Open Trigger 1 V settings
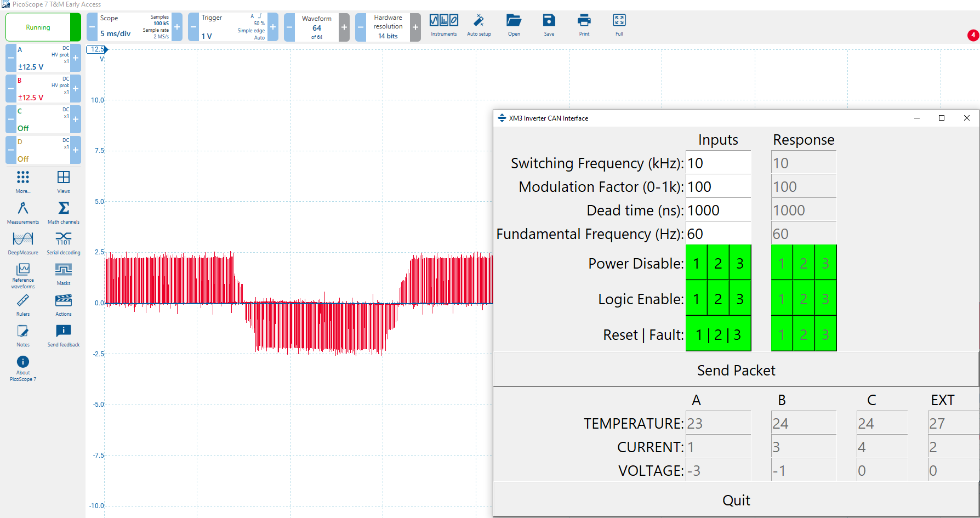Viewport: 980px width, 518px height. point(233,27)
